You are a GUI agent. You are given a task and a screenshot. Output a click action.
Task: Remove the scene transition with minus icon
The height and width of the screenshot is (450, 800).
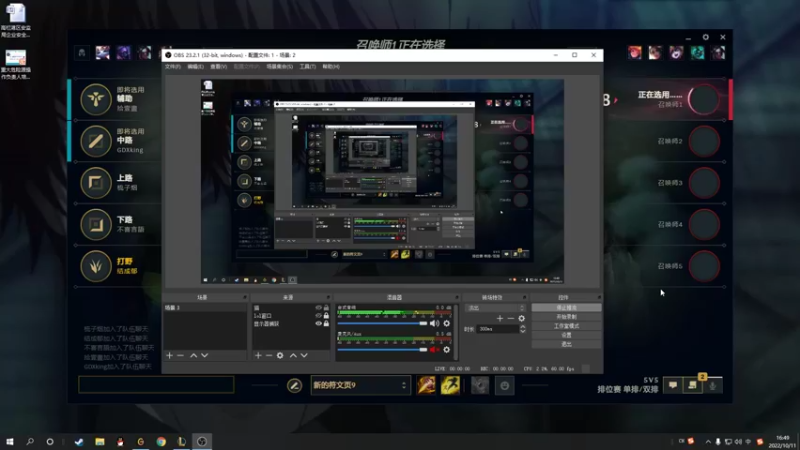tap(511, 318)
